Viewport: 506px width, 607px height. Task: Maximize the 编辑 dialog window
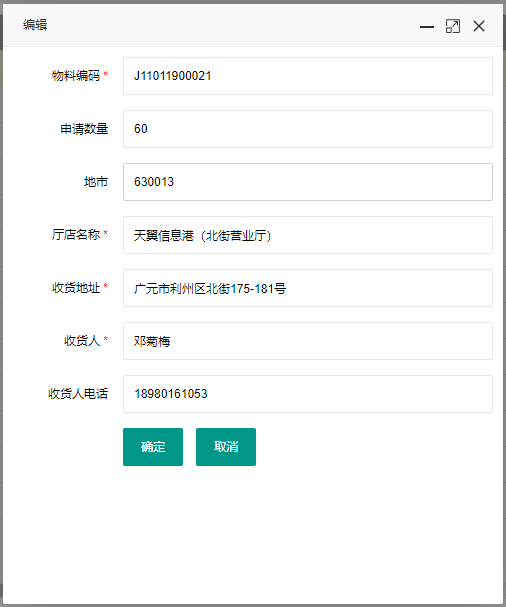453,26
